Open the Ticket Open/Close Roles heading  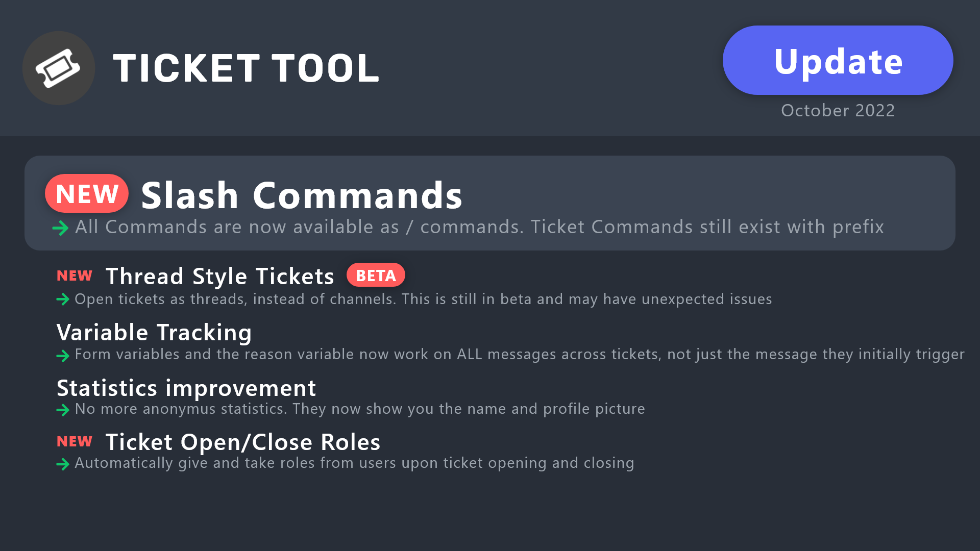242,442
